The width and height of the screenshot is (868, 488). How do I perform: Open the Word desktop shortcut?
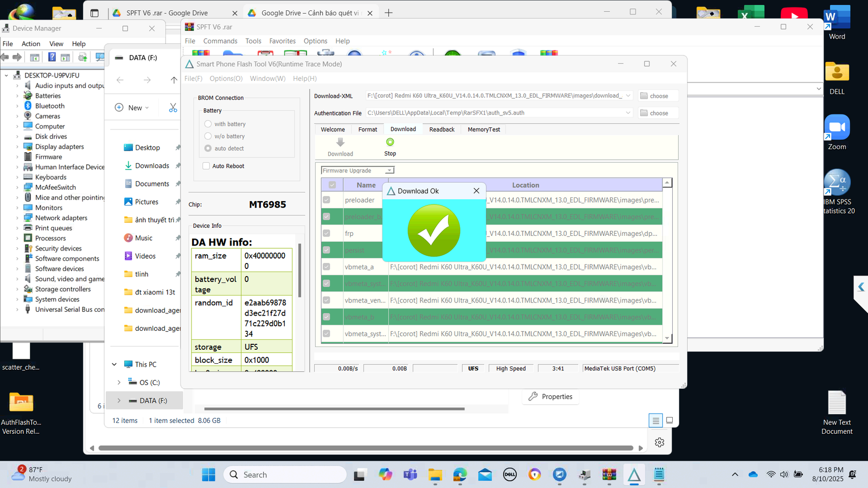click(837, 23)
